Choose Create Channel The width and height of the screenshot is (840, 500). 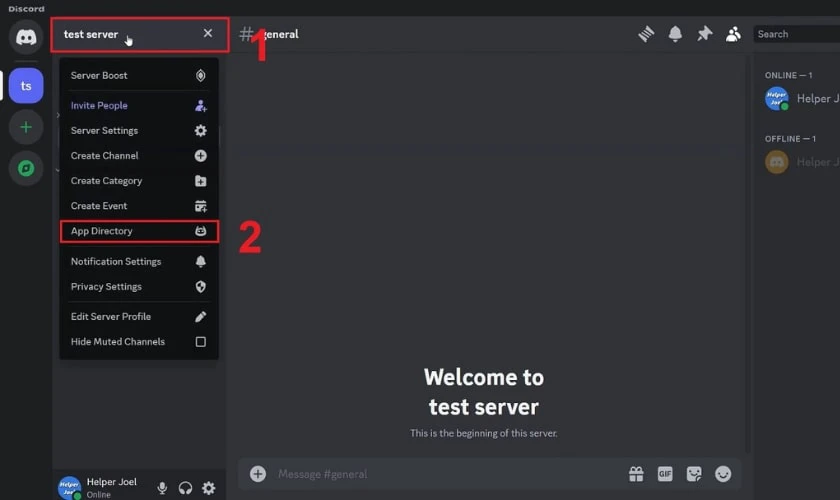click(x=139, y=156)
